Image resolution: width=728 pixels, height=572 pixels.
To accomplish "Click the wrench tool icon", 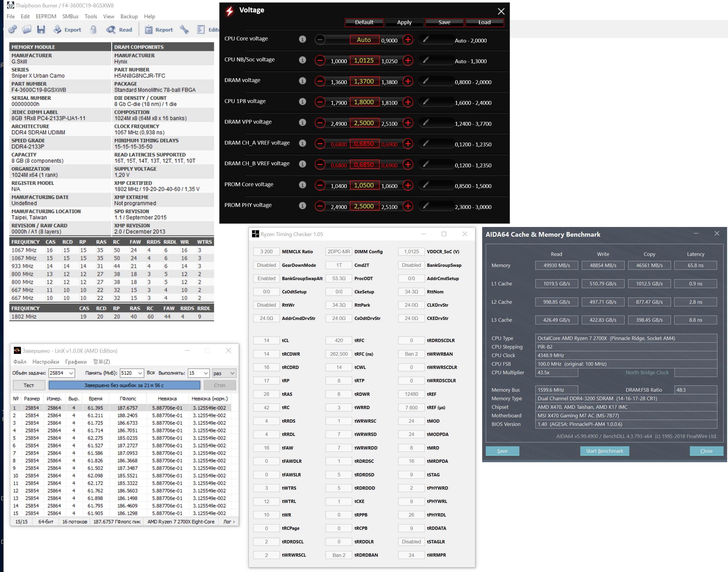I will pos(184,30).
